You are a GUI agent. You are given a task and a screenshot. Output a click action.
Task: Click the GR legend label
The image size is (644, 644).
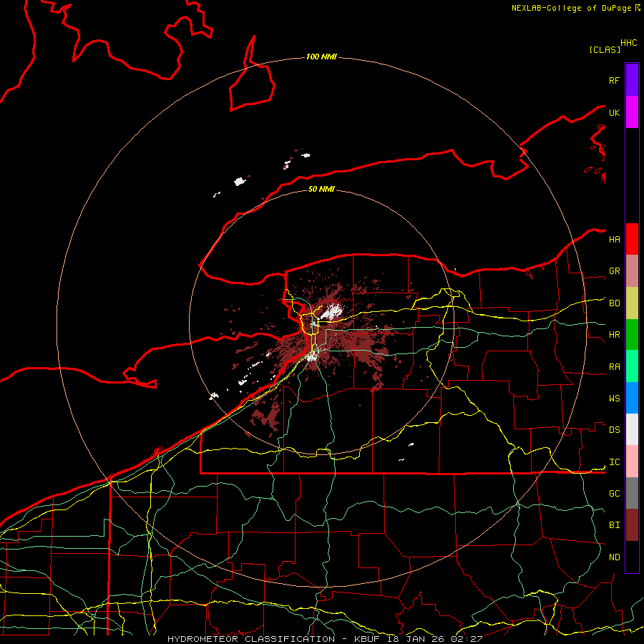(614, 271)
